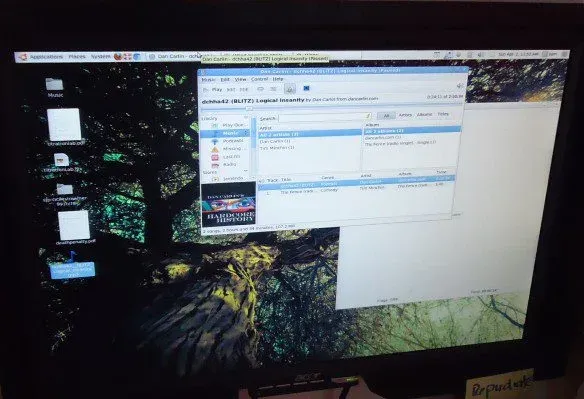This screenshot has width=584, height=399.
Task: Toggle the browse button in toolbar
Action: pos(290,89)
